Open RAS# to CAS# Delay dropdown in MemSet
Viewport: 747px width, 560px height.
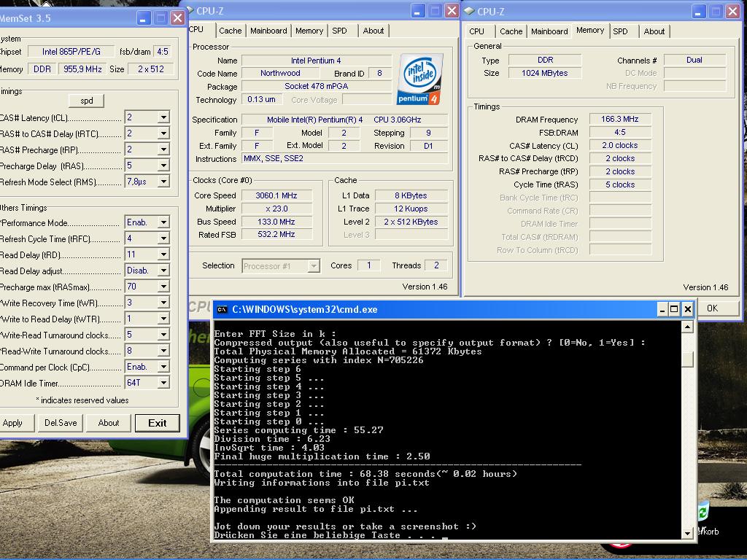tap(163, 133)
